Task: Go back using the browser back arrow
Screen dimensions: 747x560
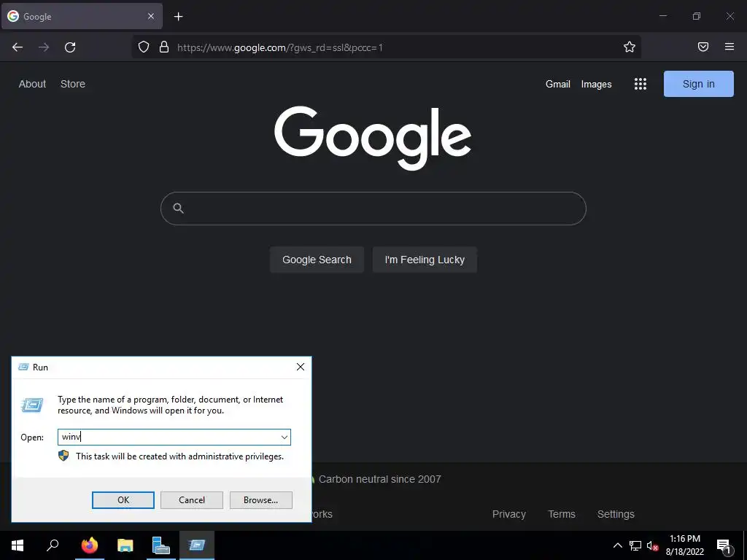Action: pyautogui.click(x=18, y=47)
